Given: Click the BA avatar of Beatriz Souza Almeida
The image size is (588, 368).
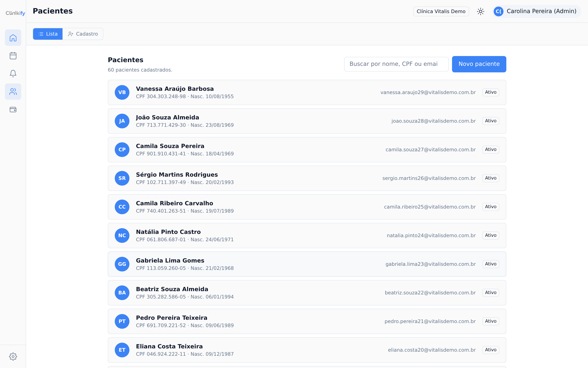Looking at the screenshot, I should [x=122, y=293].
